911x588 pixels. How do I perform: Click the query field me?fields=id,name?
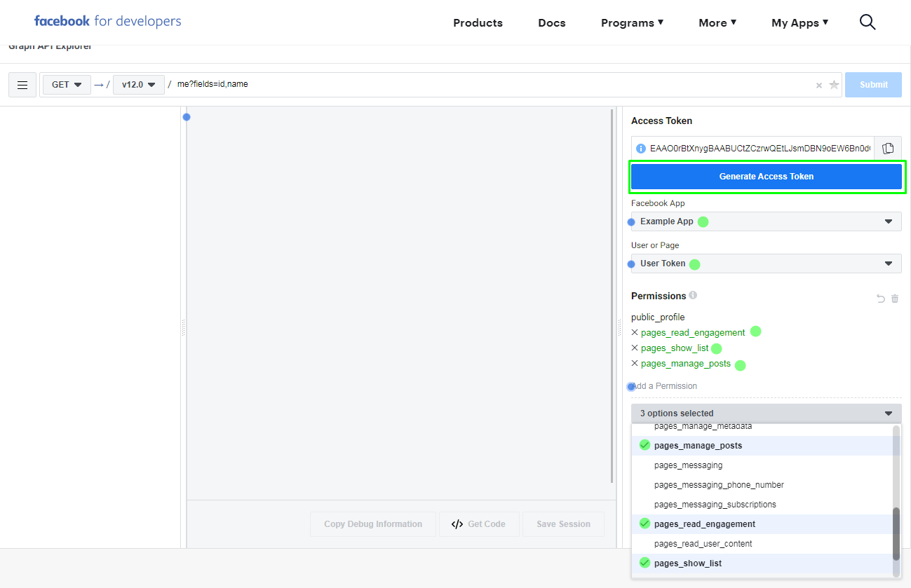click(x=491, y=85)
